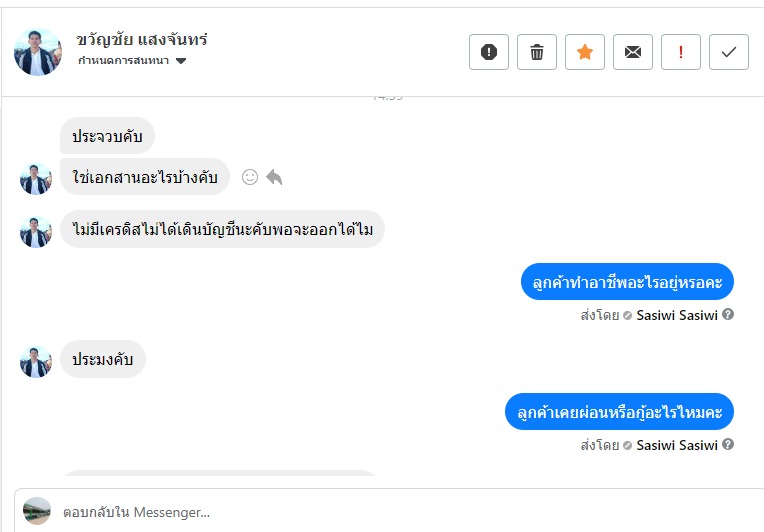Click reply arrow next to message
The width and height of the screenshot is (764, 532).
274,177
